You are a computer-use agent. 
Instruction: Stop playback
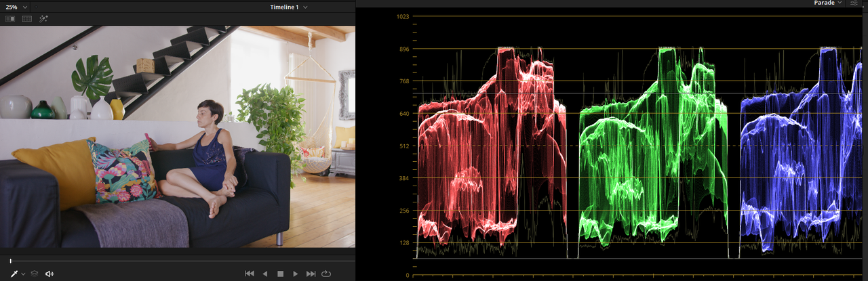pyautogui.click(x=280, y=274)
